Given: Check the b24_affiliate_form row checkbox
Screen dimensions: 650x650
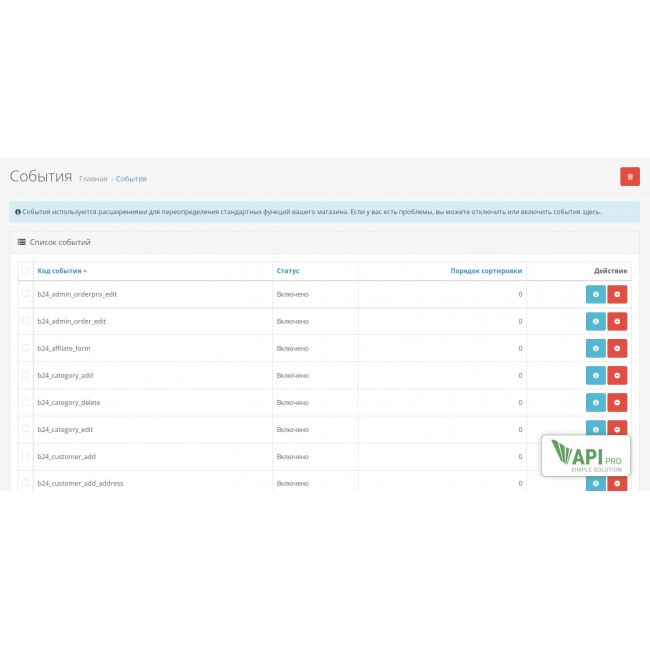Looking at the screenshot, I should click(26, 348).
